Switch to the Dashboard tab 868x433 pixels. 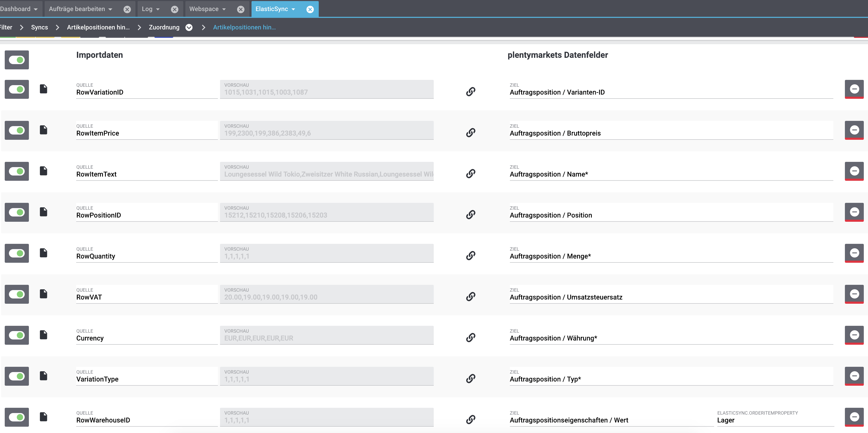click(x=15, y=9)
